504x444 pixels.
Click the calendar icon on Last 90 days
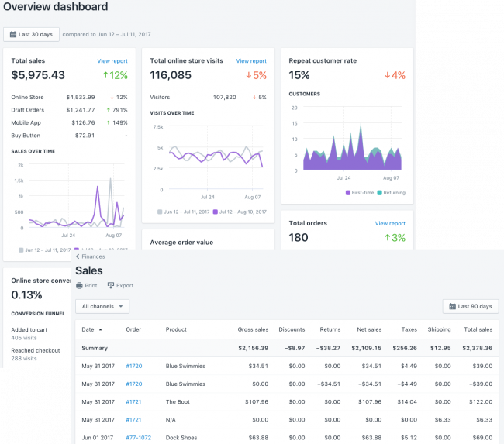coord(451,306)
